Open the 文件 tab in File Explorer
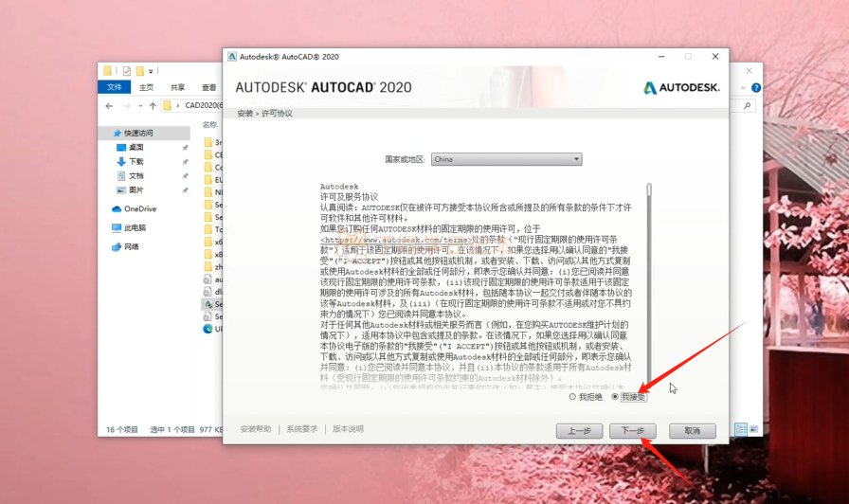This screenshot has height=504, width=849. [x=115, y=87]
